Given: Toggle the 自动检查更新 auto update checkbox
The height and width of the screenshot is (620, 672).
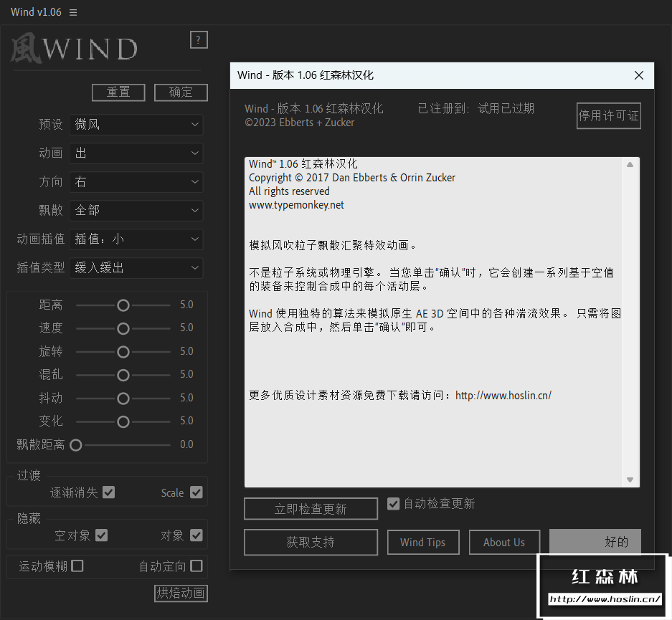Looking at the screenshot, I should point(394,504).
